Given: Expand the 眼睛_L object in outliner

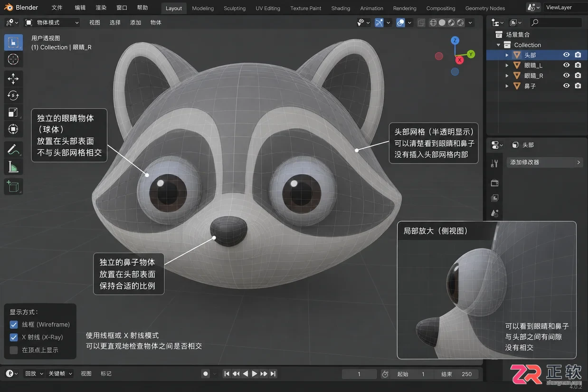Looking at the screenshot, I should [507, 66].
